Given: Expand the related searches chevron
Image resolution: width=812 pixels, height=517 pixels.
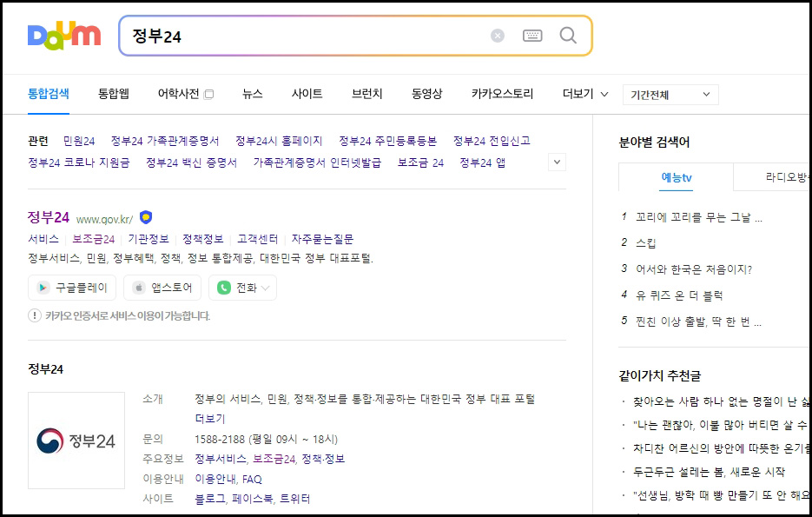Looking at the screenshot, I should pos(557,162).
